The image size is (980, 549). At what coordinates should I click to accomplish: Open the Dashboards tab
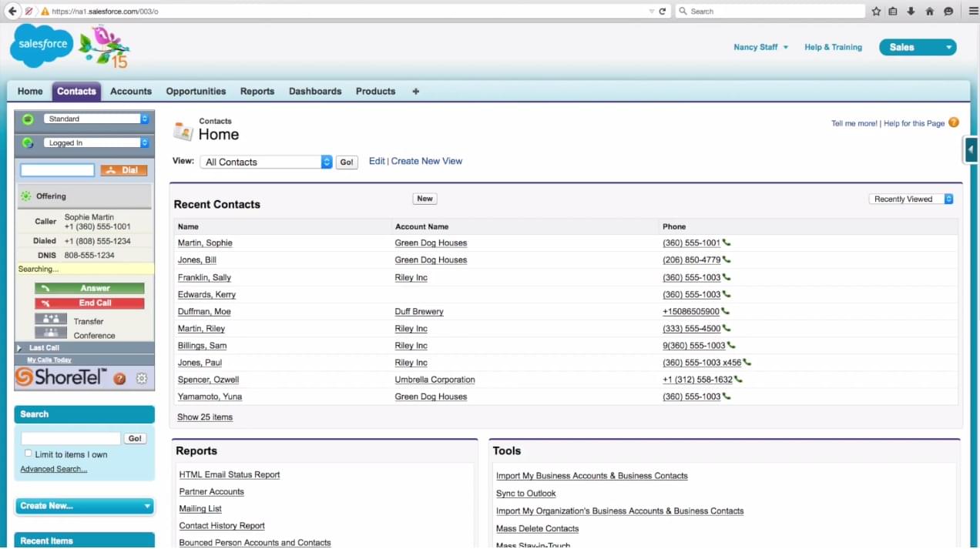pyautogui.click(x=315, y=91)
